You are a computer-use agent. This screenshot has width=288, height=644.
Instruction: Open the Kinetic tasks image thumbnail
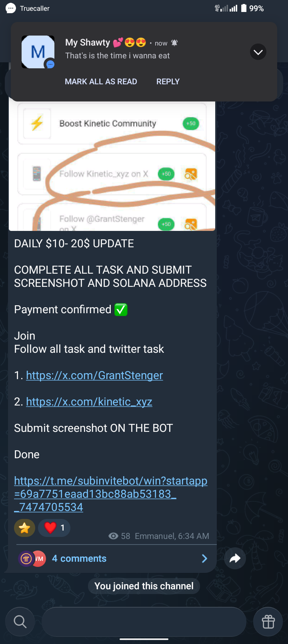pyautogui.click(x=112, y=166)
